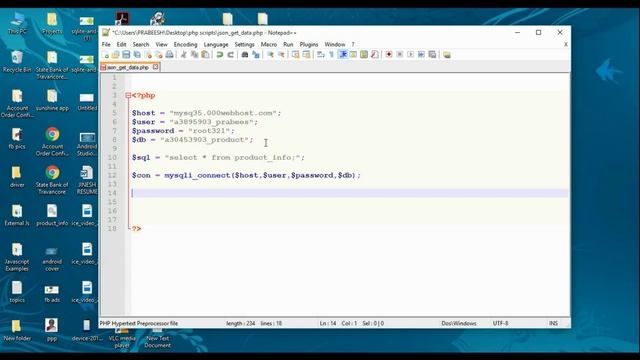
Task: Click the UTF-8 encoding status bar entry
Action: click(x=500, y=323)
